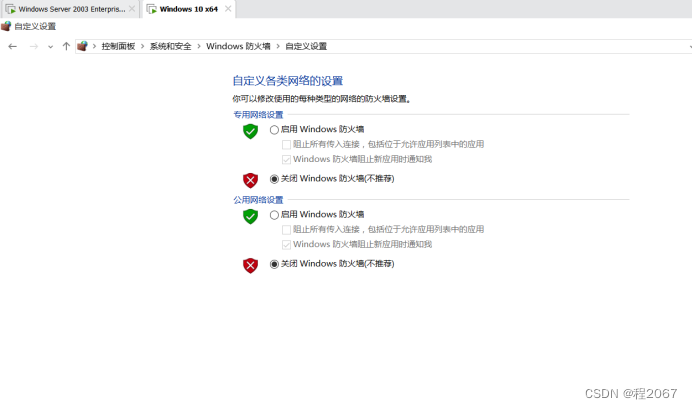The width and height of the screenshot is (692, 409).
Task: Switch to Windows 10 x64 tab
Action: coord(188,9)
